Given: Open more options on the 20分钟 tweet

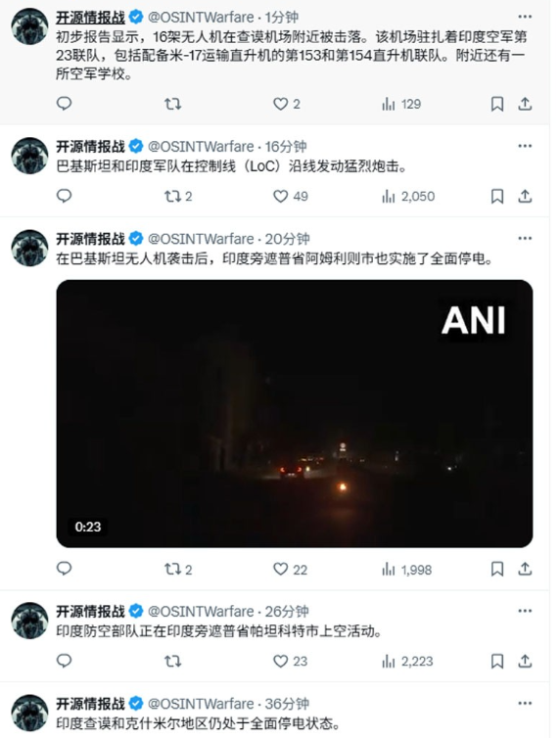Looking at the screenshot, I should (x=525, y=239).
